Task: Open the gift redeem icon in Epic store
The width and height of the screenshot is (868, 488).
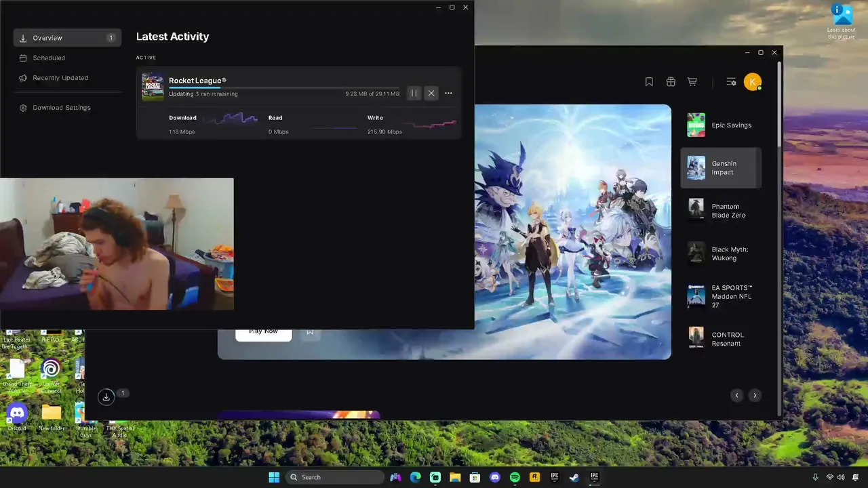Action: [671, 81]
